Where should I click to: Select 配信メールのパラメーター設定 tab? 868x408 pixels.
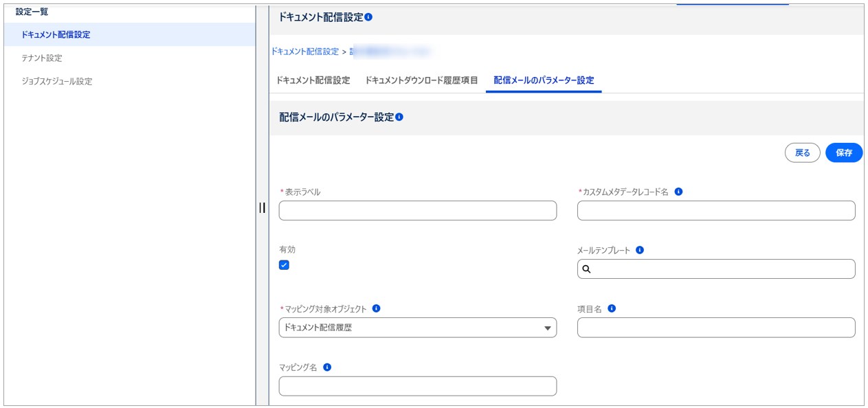coord(544,80)
